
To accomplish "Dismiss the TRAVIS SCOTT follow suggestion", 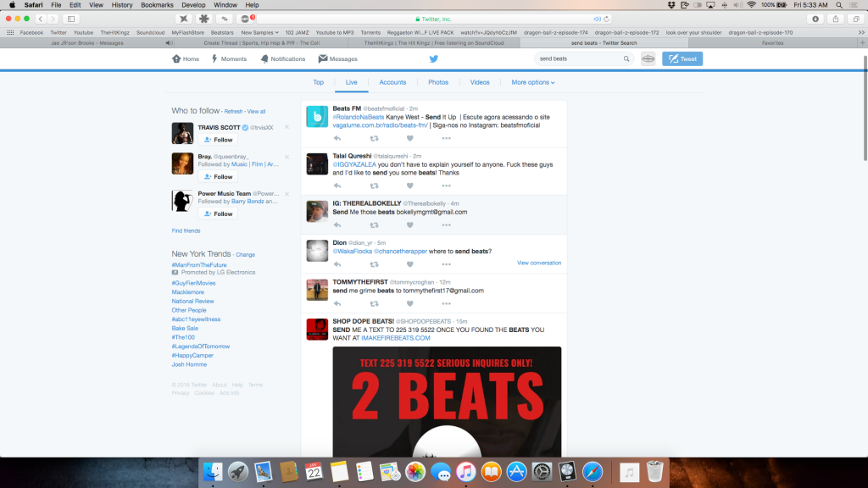I will pyautogui.click(x=287, y=127).
